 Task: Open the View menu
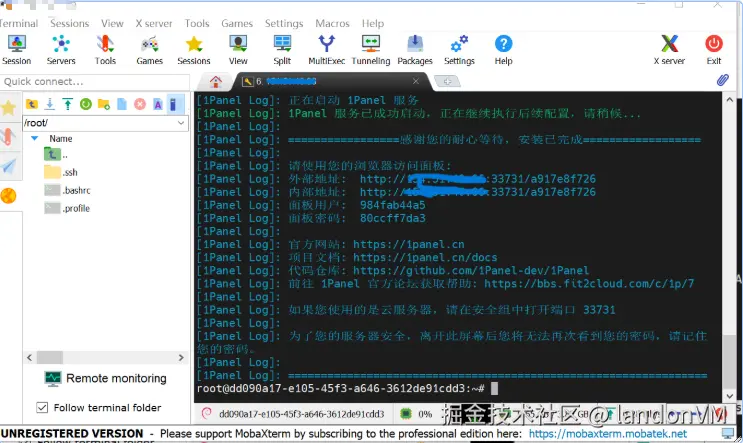coord(112,23)
